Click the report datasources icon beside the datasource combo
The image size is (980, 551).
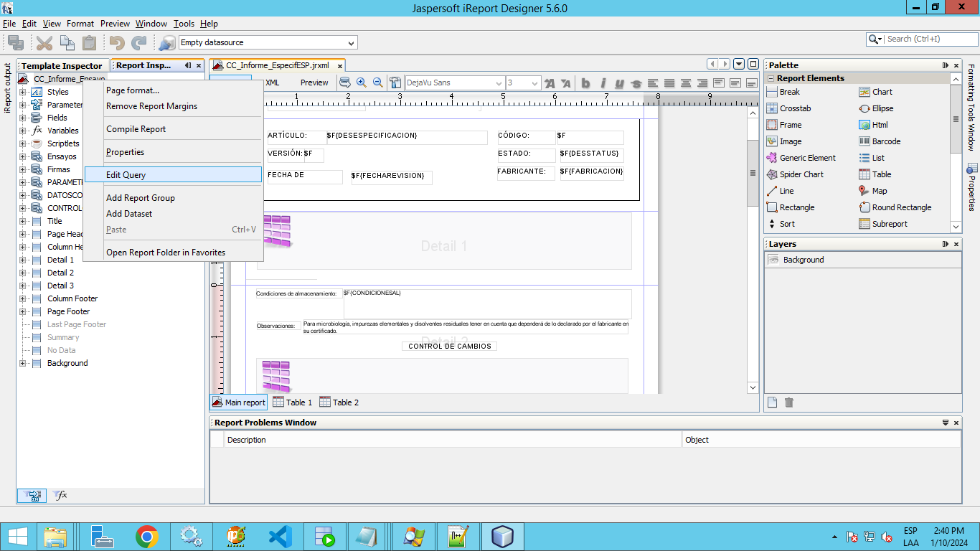[x=166, y=42]
